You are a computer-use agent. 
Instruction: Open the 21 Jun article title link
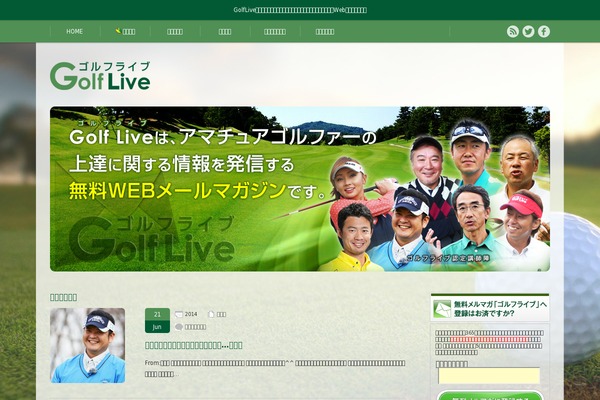point(193,345)
